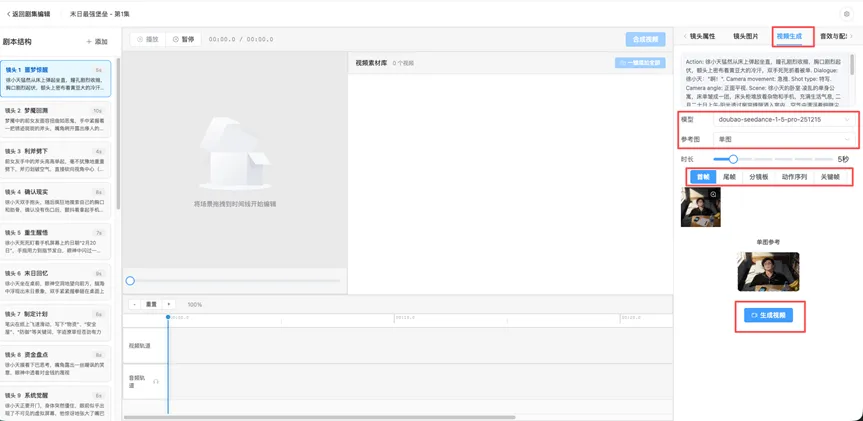Click the timeline zoom out minus button
863x421 pixels.
click(134, 304)
